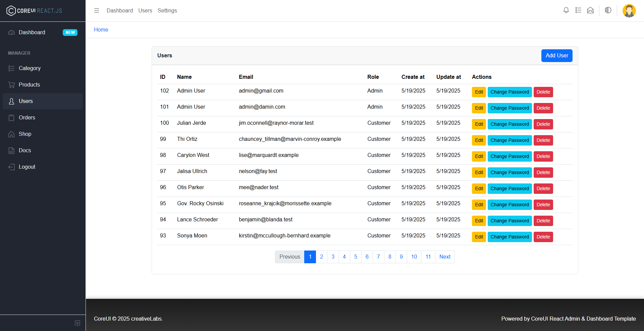Click the Next pagination button
This screenshot has width=644, height=331.
[x=445, y=257]
